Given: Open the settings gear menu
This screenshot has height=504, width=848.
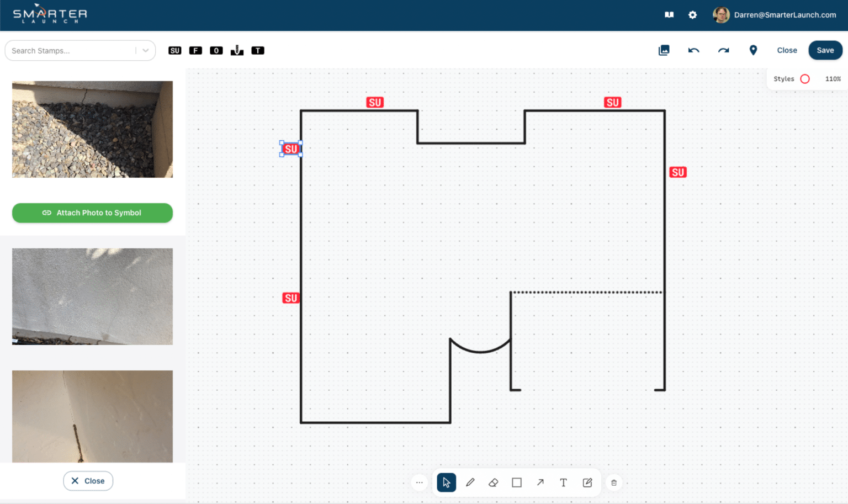Looking at the screenshot, I should click(692, 15).
